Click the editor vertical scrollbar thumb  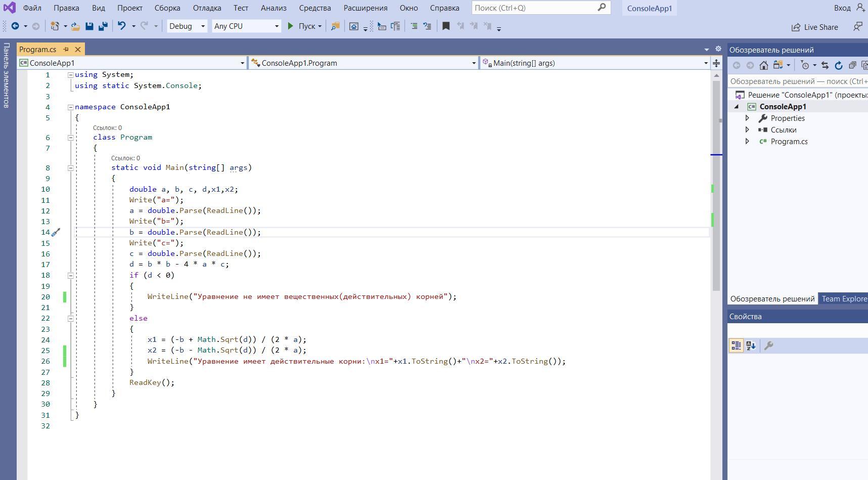click(x=716, y=185)
